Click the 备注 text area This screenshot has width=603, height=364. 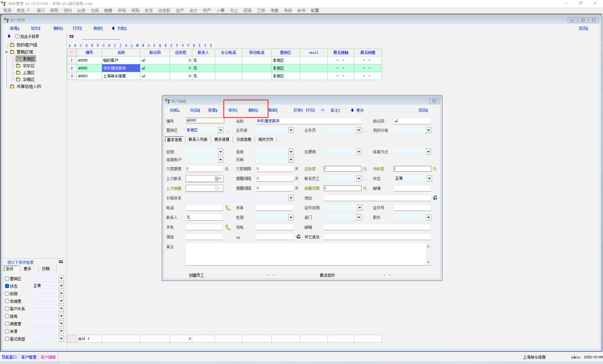click(306, 254)
